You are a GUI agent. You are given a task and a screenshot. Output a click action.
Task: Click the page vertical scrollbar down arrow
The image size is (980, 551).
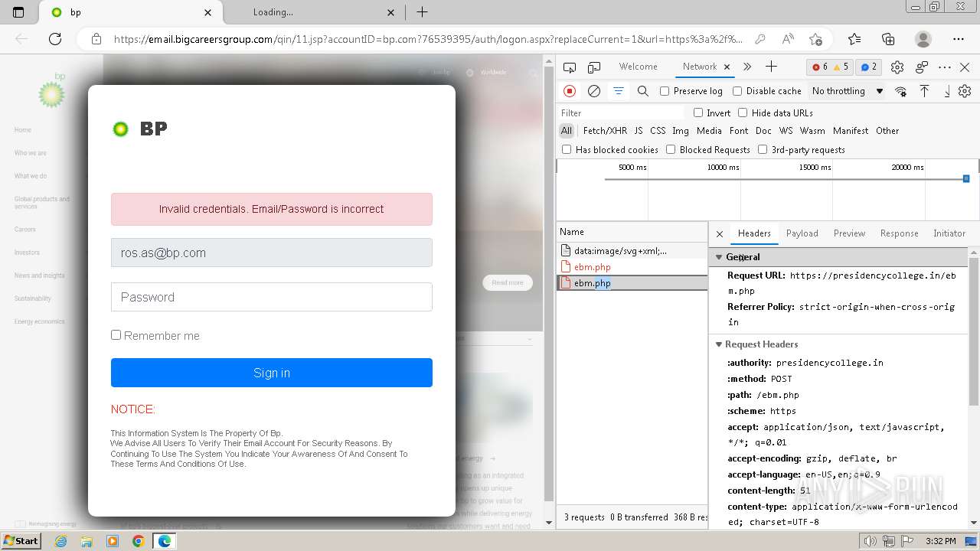click(548, 523)
